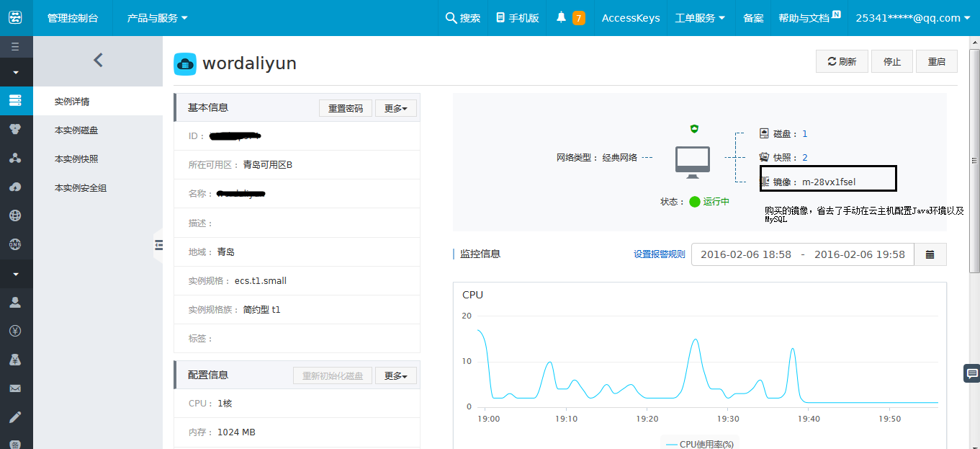
Task: Click the 重启 restart button
Action: point(937,61)
